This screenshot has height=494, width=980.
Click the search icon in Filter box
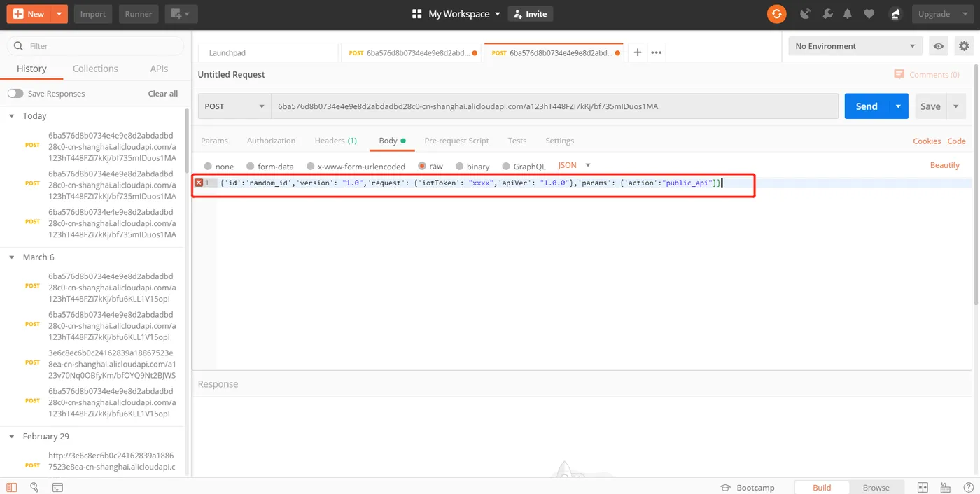17,46
